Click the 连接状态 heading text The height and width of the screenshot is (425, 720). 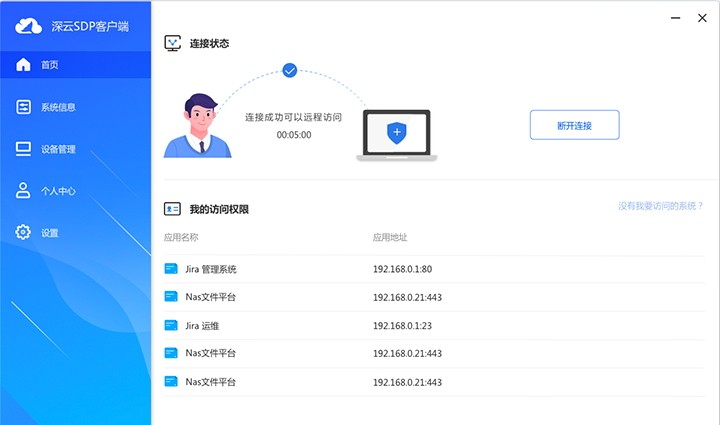pyautogui.click(x=209, y=43)
